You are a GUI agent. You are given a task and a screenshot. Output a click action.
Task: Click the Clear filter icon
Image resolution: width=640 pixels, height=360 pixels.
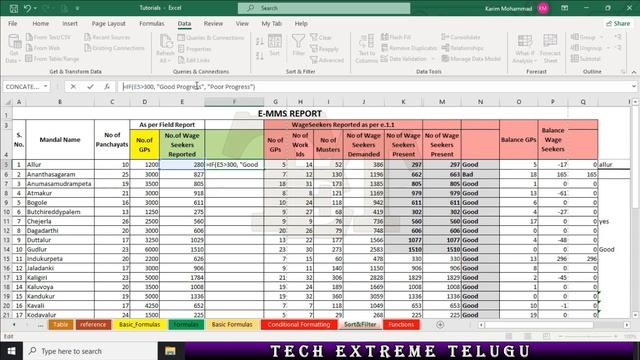tap(313, 37)
